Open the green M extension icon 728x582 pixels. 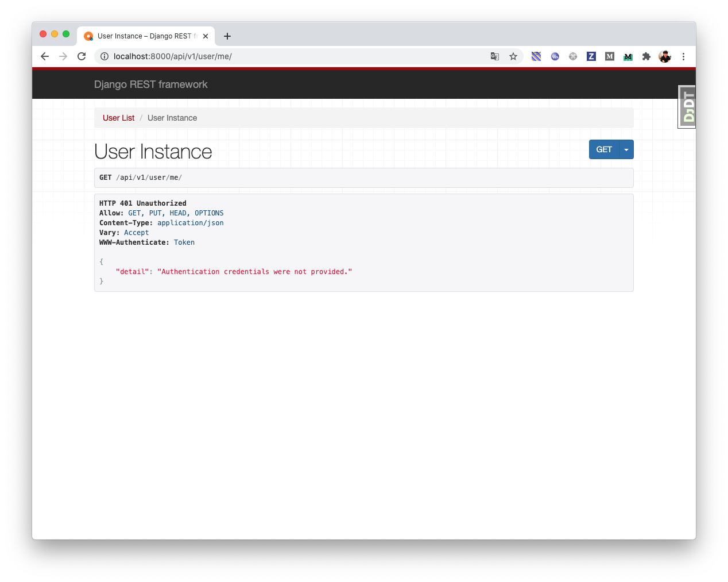click(628, 56)
